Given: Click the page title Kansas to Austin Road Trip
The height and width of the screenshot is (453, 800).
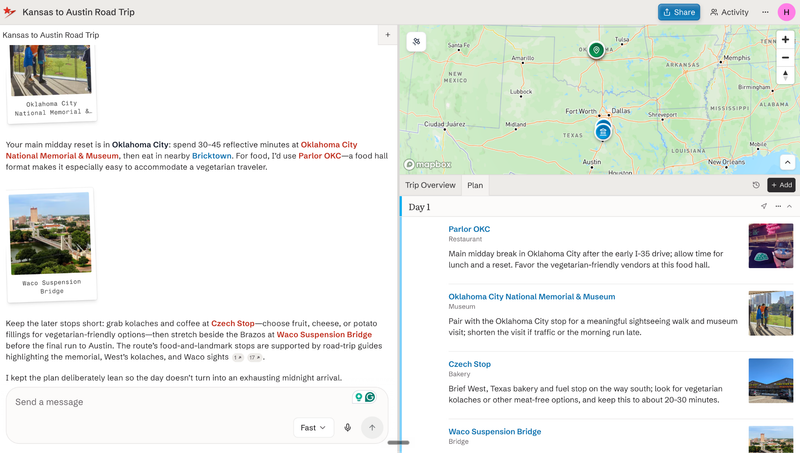Looking at the screenshot, I should [79, 12].
